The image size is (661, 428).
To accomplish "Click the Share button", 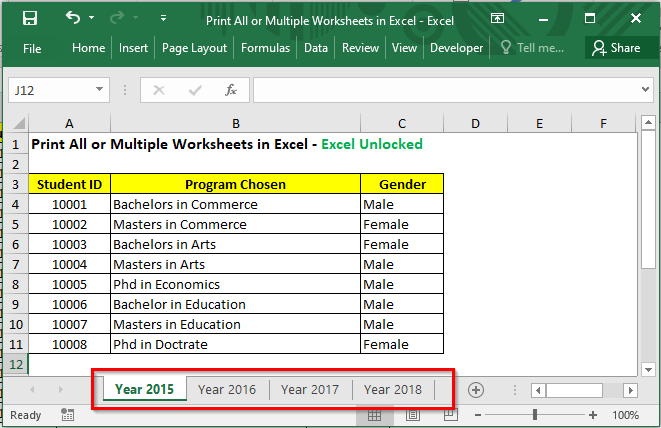I will point(616,48).
